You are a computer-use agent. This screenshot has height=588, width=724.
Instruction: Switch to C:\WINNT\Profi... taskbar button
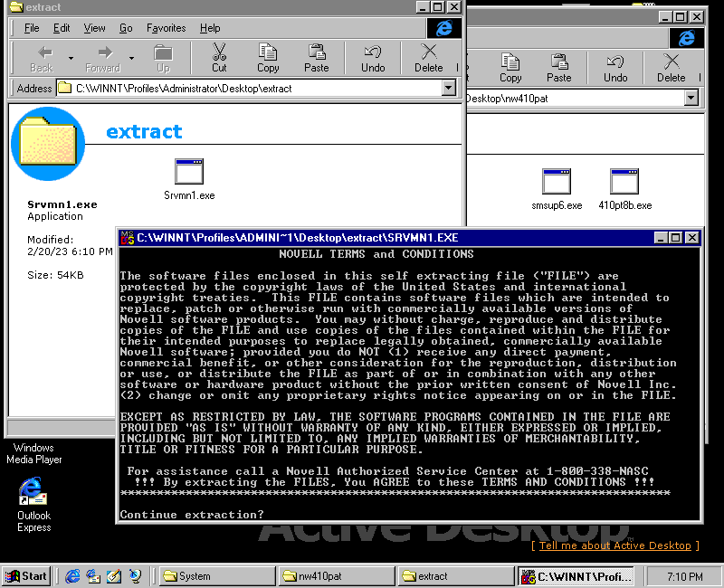tap(576, 576)
